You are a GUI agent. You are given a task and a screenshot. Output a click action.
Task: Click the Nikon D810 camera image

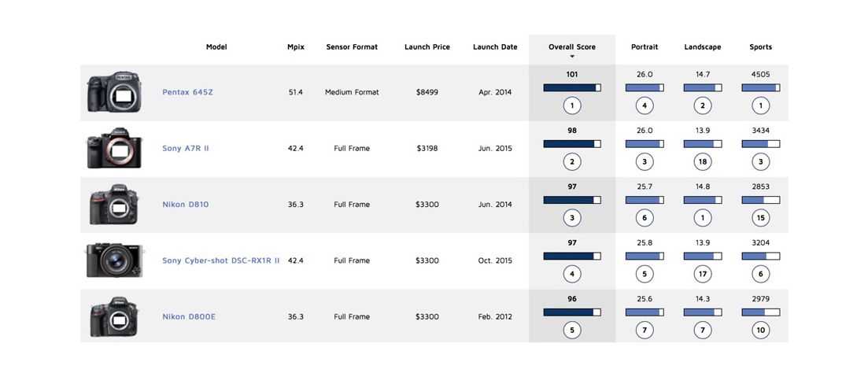[x=115, y=205]
